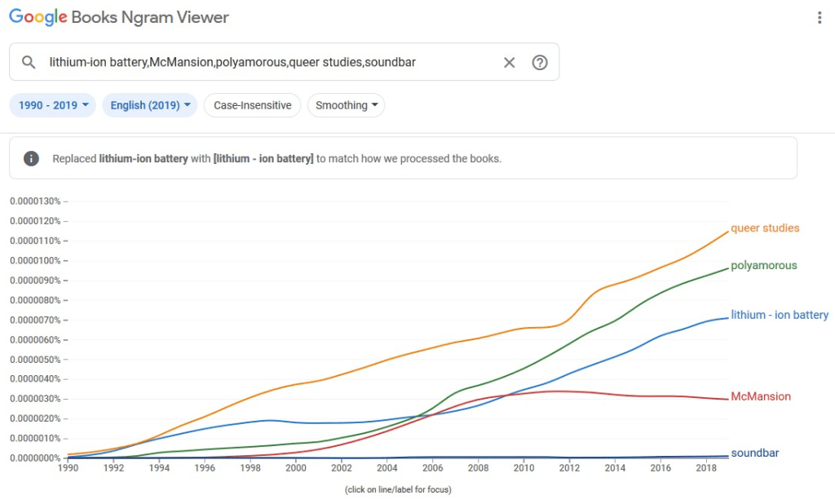This screenshot has width=835, height=504.
Task: Click into the ngram search text field
Action: (x=269, y=63)
